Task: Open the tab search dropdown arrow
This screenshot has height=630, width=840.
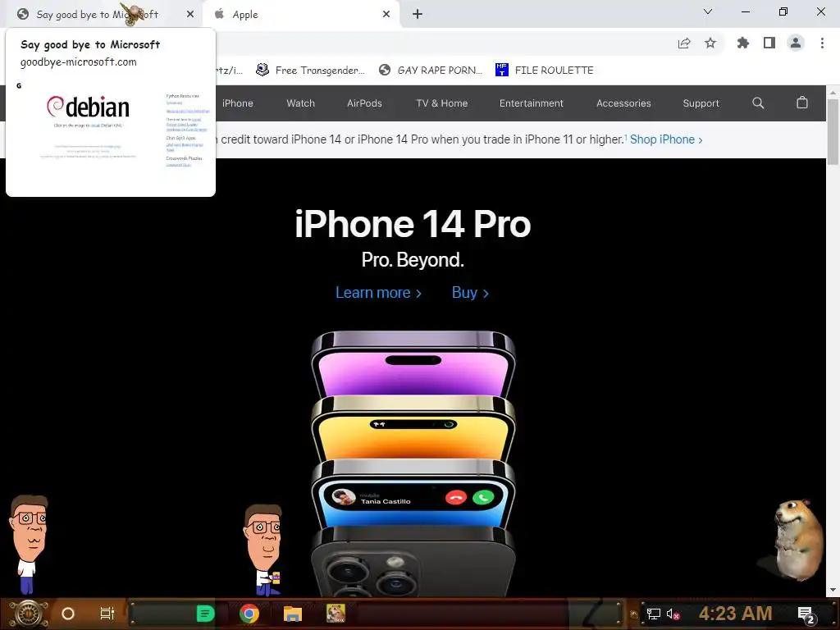Action: tap(708, 11)
